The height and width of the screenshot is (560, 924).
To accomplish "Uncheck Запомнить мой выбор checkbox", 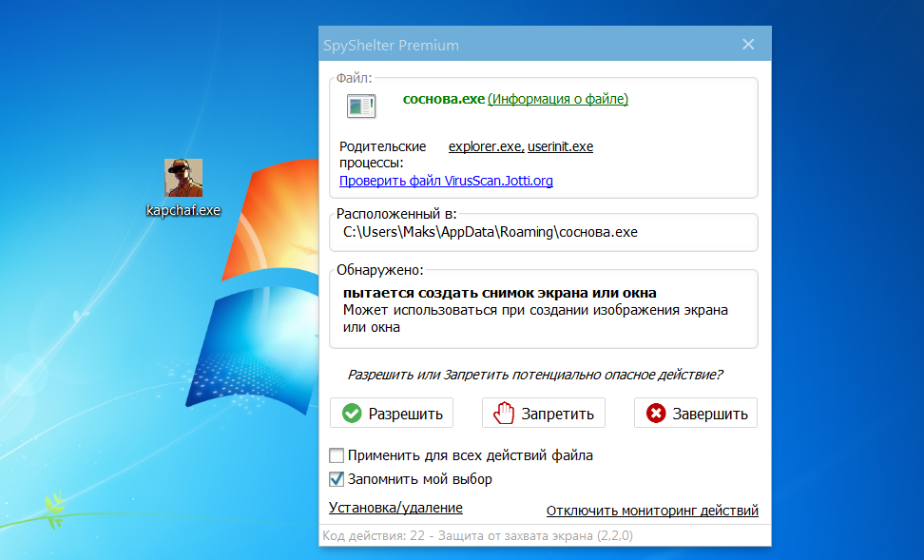I will click(x=337, y=479).
